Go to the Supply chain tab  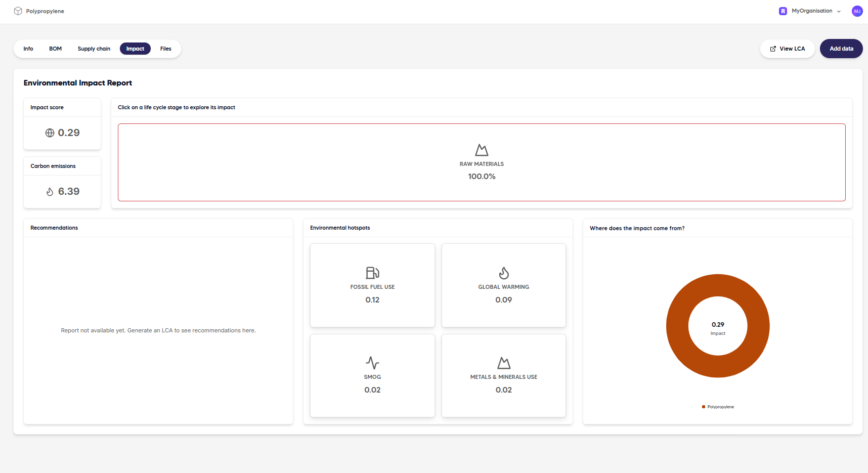tap(94, 49)
